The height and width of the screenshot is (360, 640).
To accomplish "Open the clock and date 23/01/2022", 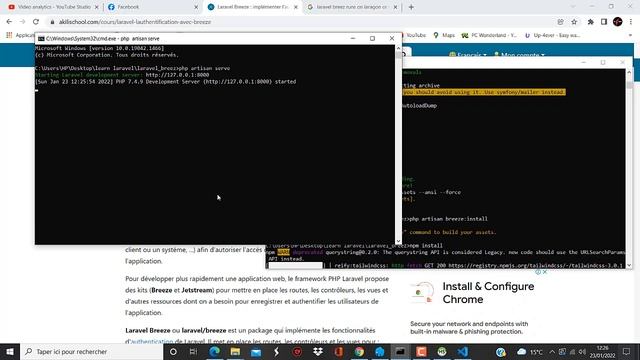I will pyautogui.click(x=602, y=351).
